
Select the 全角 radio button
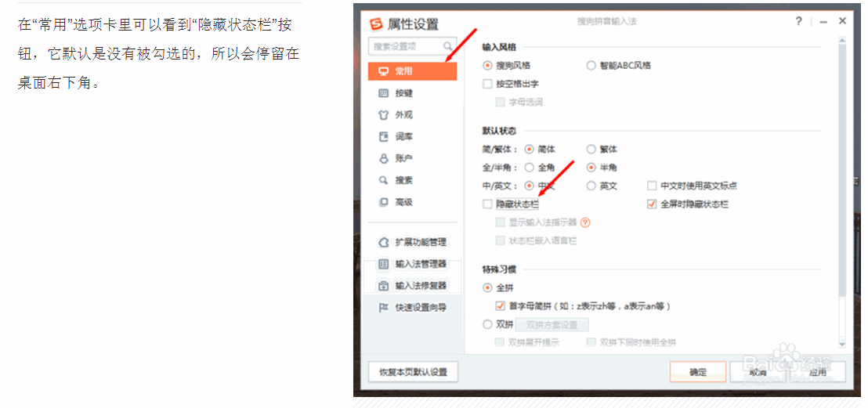pos(530,167)
